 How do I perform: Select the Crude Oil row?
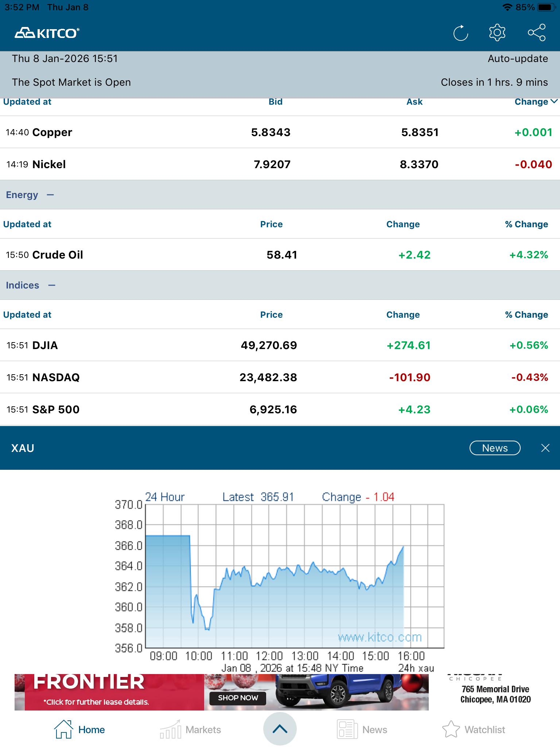[x=280, y=255]
